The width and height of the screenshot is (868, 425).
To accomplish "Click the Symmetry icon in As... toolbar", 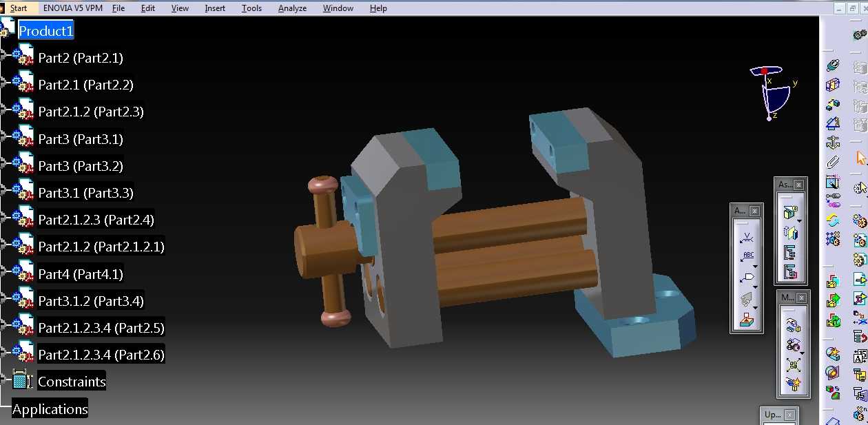I will (x=789, y=233).
